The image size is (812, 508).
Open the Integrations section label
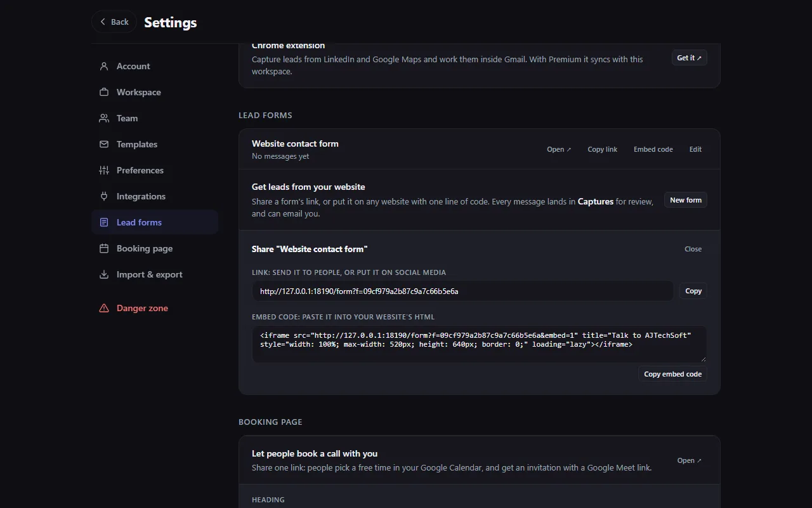[x=141, y=196]
